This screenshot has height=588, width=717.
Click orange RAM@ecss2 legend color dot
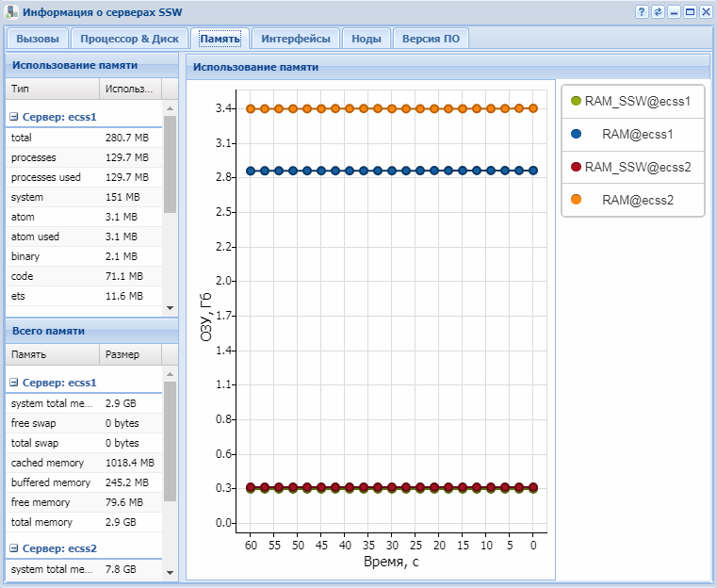(576, 200)
